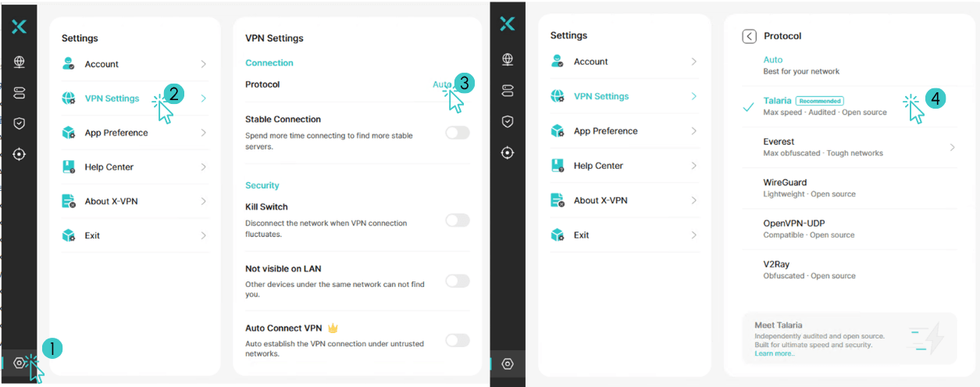Open shield icon in sidebar beside Protocol panel
This screenshot has height=387, width=980.
pos(508,121)
